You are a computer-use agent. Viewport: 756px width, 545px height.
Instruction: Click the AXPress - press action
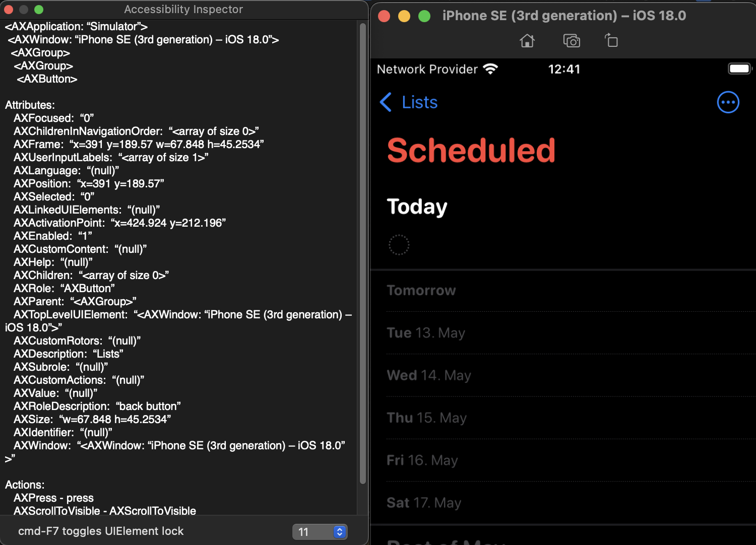[53, 498]
